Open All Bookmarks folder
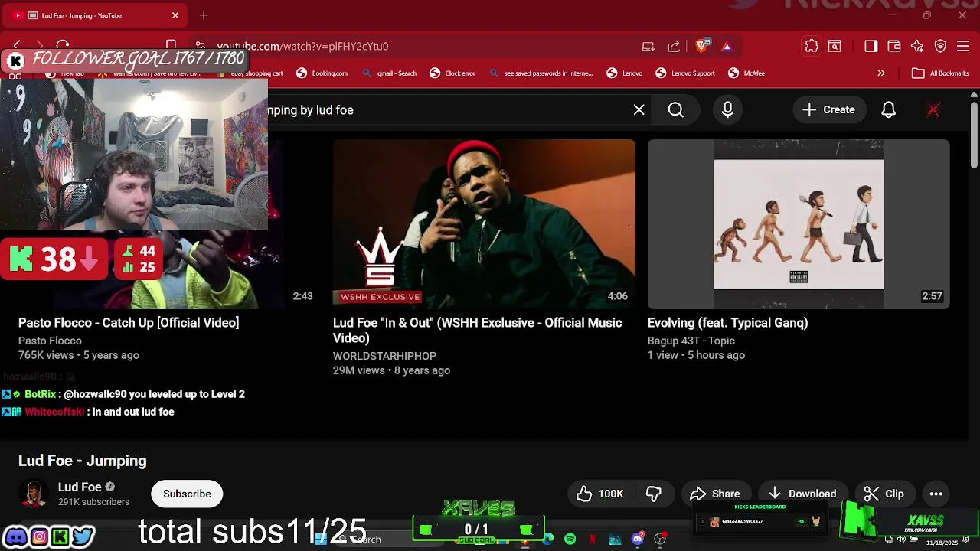Viewport: 980px width, 551px height. (941, 73)
